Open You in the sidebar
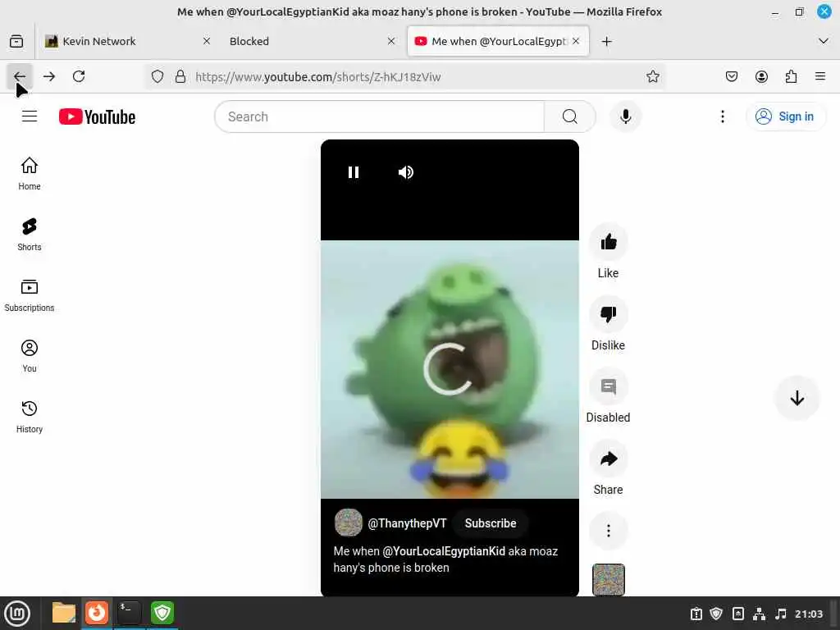 pos(30,356)
